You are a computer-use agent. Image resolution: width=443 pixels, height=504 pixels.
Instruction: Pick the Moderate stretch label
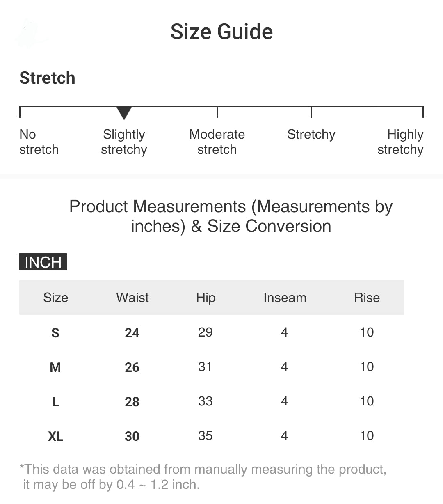217,142
